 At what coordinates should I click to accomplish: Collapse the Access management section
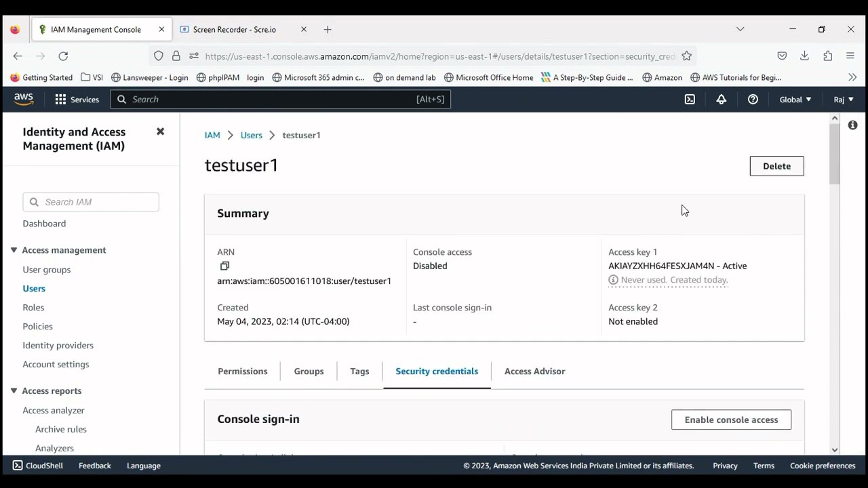(14, 250)
